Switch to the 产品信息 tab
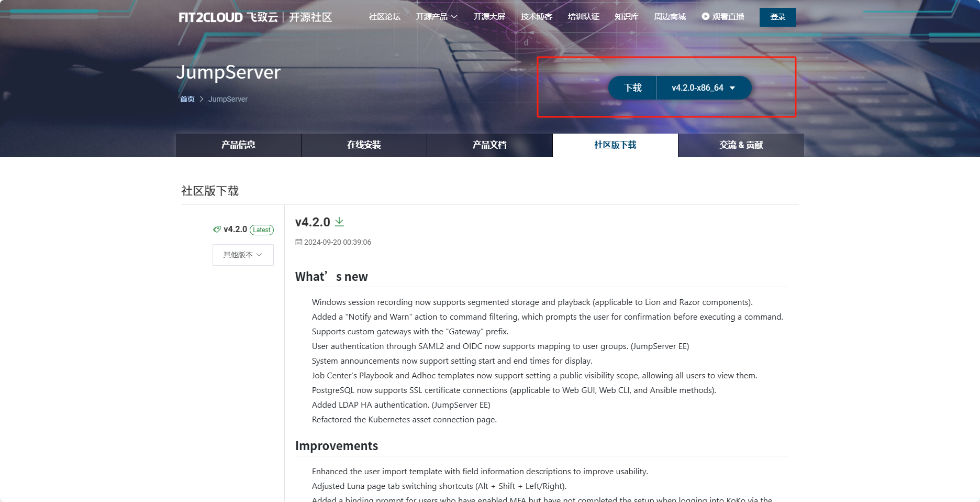 (x=238, y=145)
